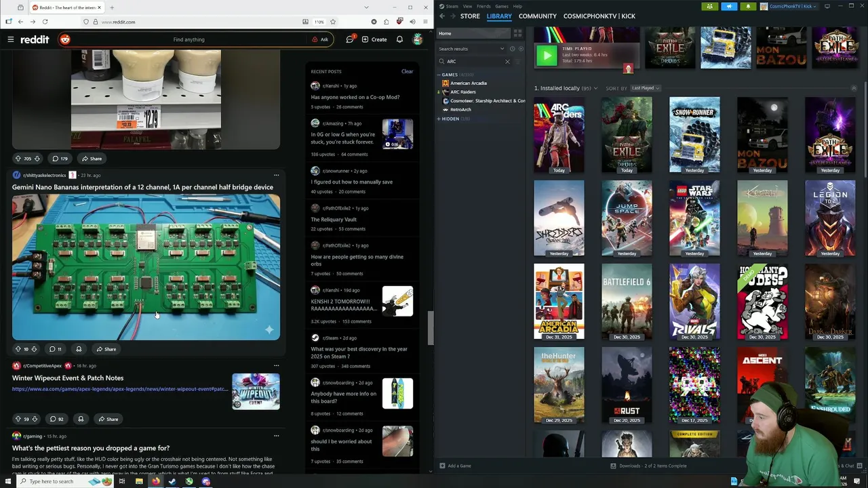
Task: Click Reddit Find anything search field
Action: (189, 39)
